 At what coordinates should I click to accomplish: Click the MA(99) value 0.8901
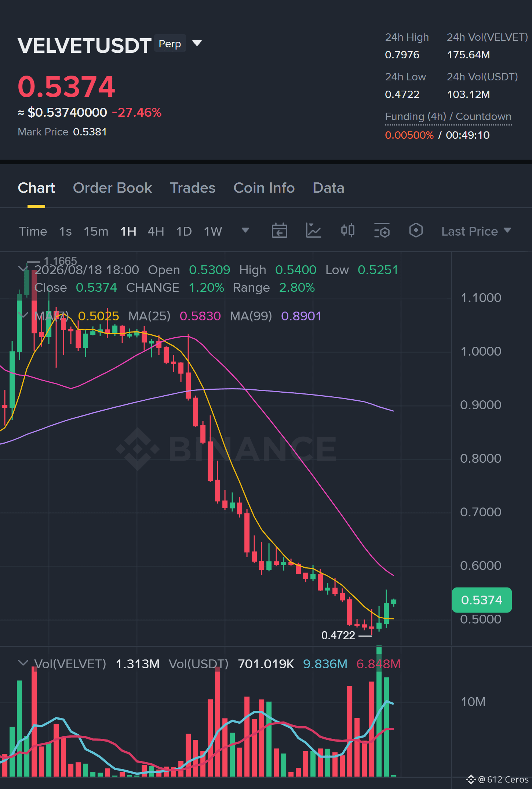click(301, 316)
